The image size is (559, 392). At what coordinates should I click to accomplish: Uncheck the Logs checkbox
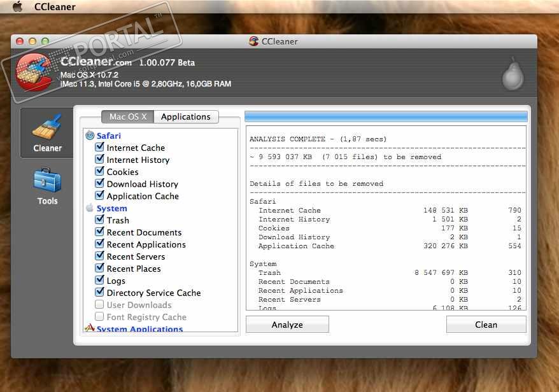[x=99, y=280]
